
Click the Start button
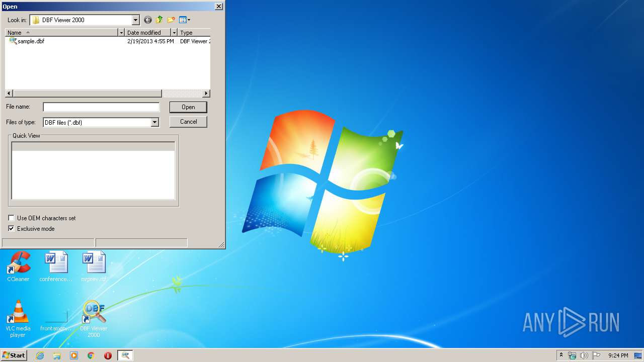[x=14, y=355]
